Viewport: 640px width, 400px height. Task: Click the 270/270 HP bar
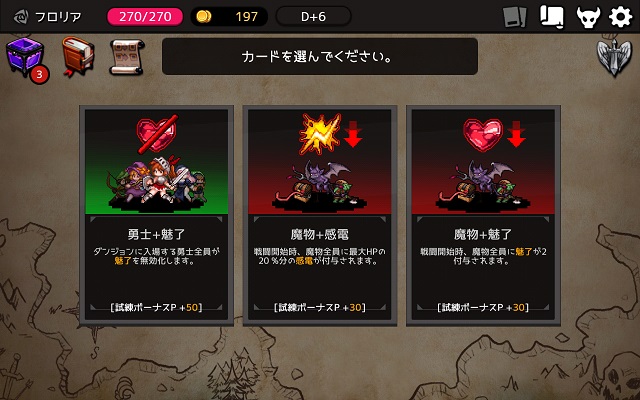(145, 17)
